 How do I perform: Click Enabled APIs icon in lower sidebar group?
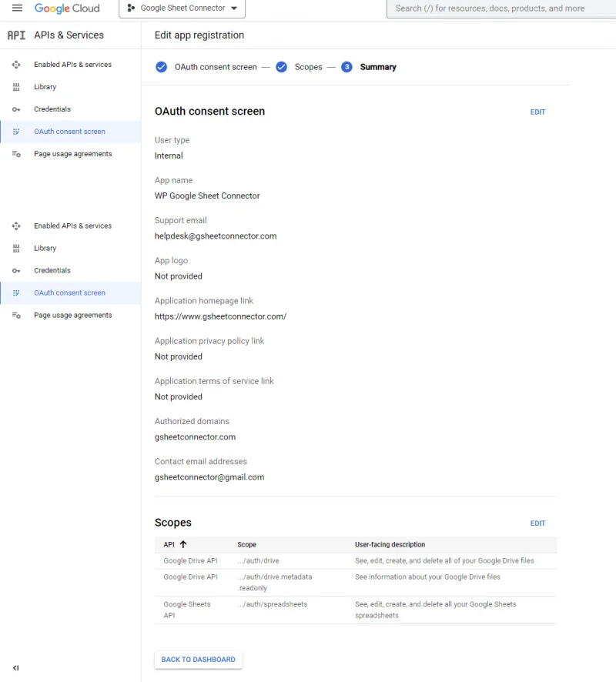[x=16, y=226]
